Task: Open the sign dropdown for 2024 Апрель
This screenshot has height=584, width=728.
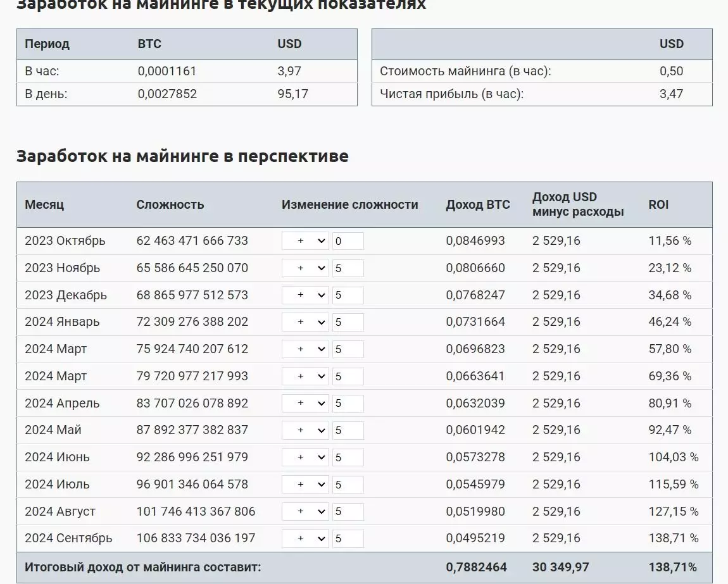Action: 304,404
